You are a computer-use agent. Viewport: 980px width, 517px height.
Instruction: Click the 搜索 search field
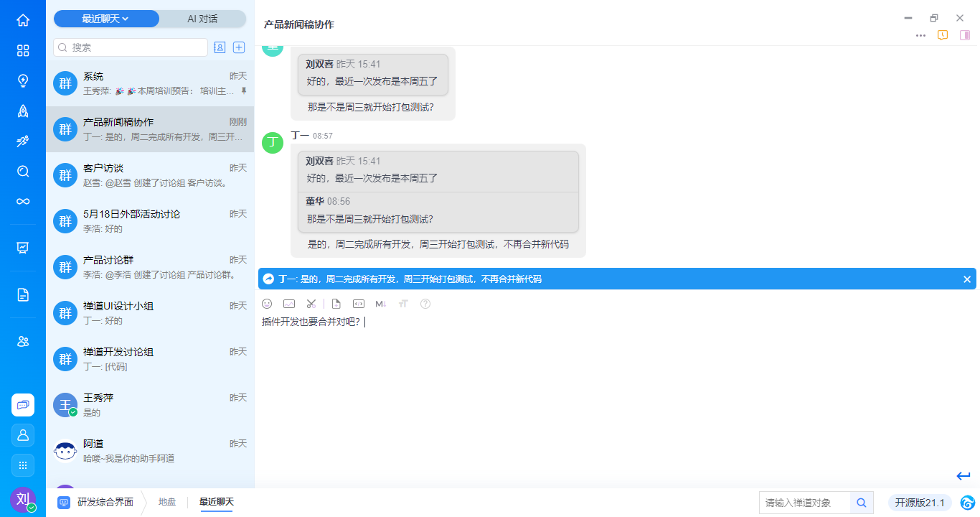(x=131, y=47)
